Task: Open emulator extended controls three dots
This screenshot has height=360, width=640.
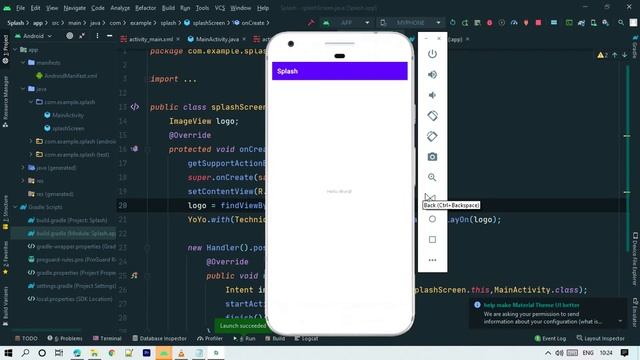Action: coord(432,260)
